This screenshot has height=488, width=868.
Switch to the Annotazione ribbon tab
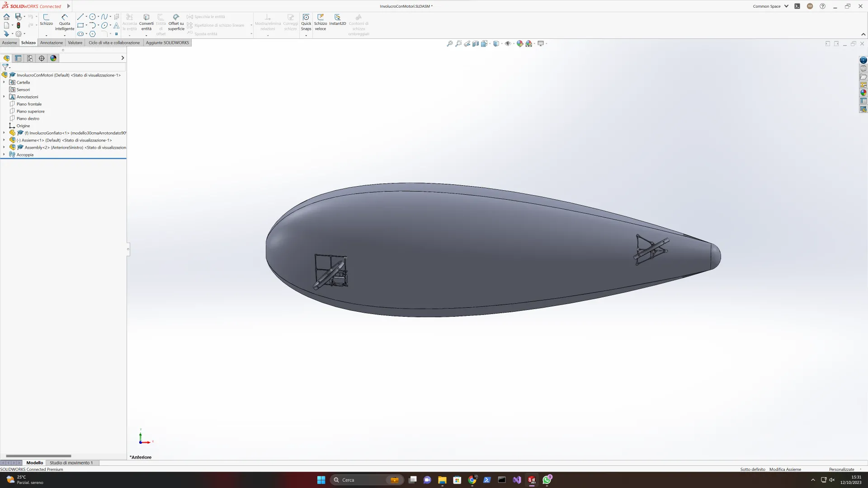(x=52, y=42)
